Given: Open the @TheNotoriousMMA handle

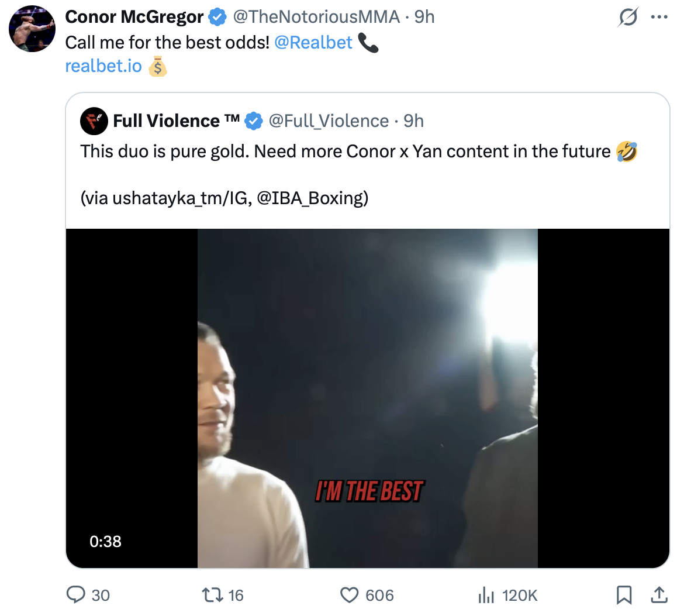Looking at the screenshot, I should pyautogui.click(x=316, y=17).
